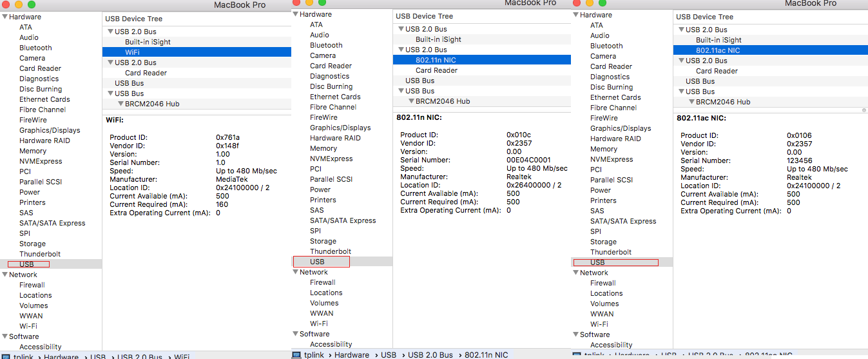Viewport: 868px width, 359px height.
Task: Select Camera in 802.11n NIC window sidebar
Action: pyautogui.click(x=323, y=55)
